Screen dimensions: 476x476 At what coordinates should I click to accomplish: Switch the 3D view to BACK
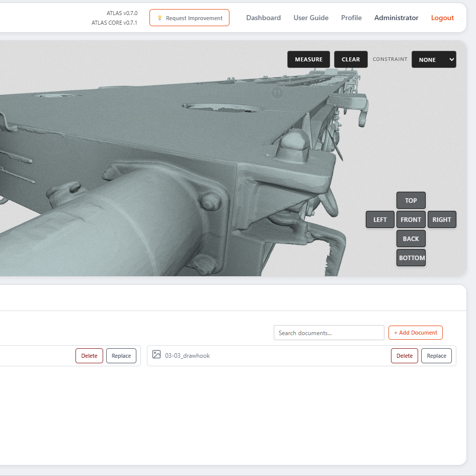click(411, 239)
